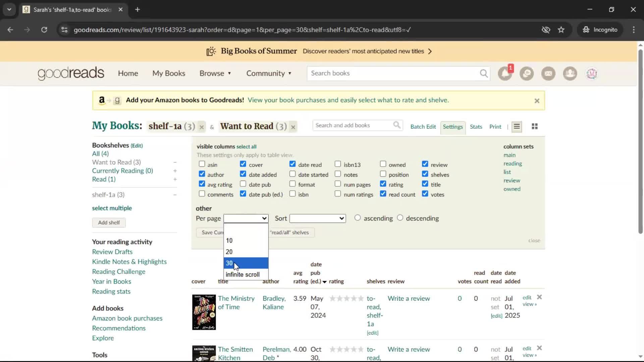The height and width of the screenshot is (362, 644).
Task: Check the isbn13 column box
Action: [x=338, y=164]
